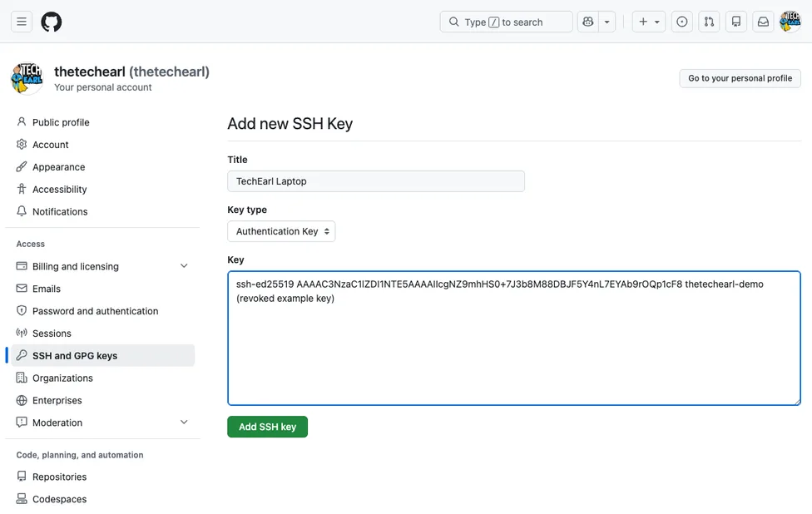Grab the Key textarea resize handle
Screen dimensions: 812x514
click(797, 402)
